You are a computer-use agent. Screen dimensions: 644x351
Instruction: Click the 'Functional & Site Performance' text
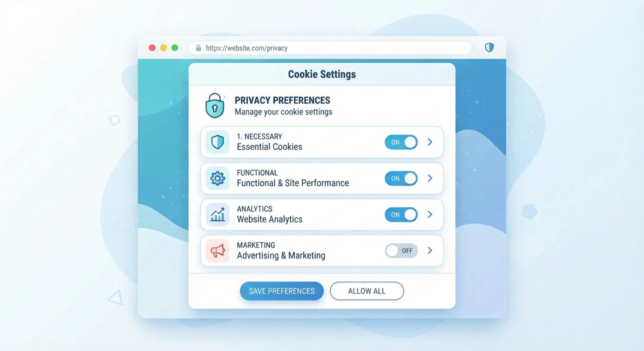click(293, 183)
